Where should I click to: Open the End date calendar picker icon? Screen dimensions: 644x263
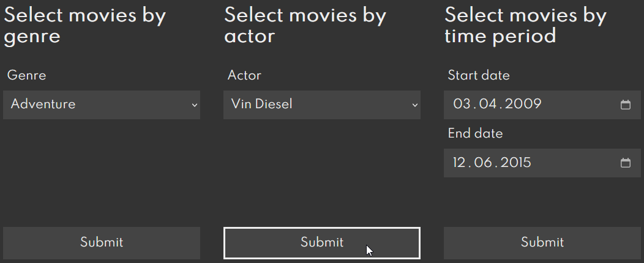click(x=625, y=163)
